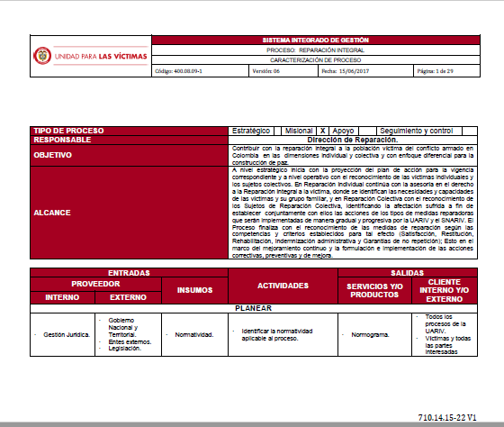Select the 'Entes externos.' entry
Screen dimensions: 504x427
[130, 341]
